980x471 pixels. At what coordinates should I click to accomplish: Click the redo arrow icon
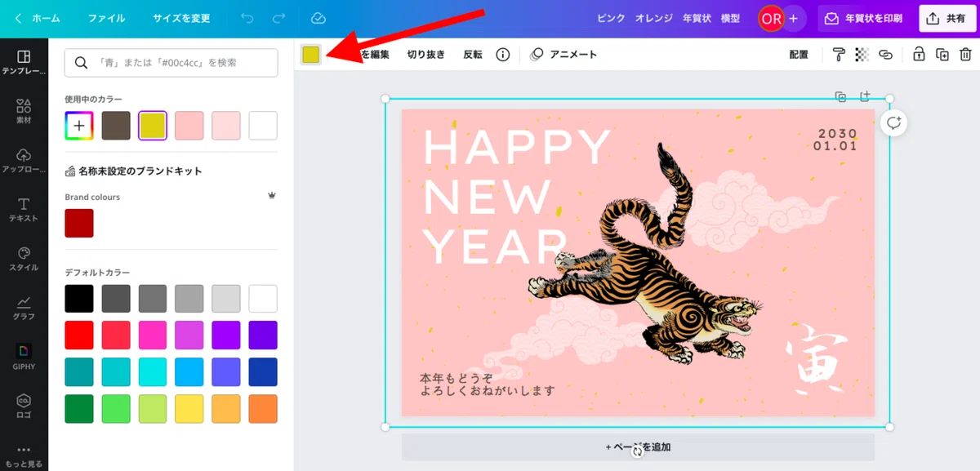(279, 18)
